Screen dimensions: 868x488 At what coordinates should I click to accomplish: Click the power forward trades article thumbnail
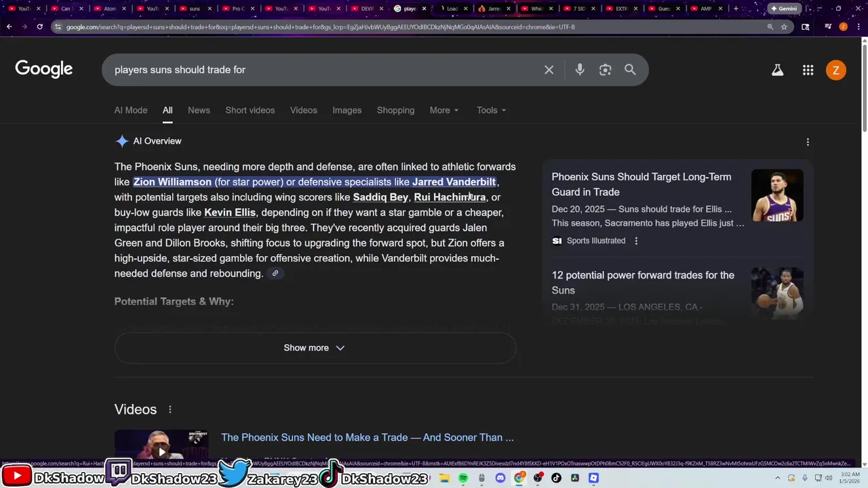pos(777,293)
